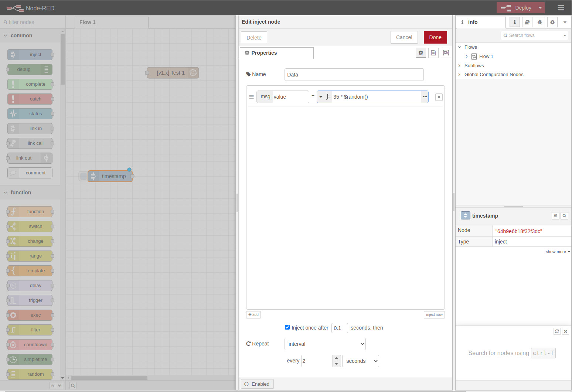Screen dimensions: 572x392
Task: Open the main hamburger menu
Action: tap(561, 8)
